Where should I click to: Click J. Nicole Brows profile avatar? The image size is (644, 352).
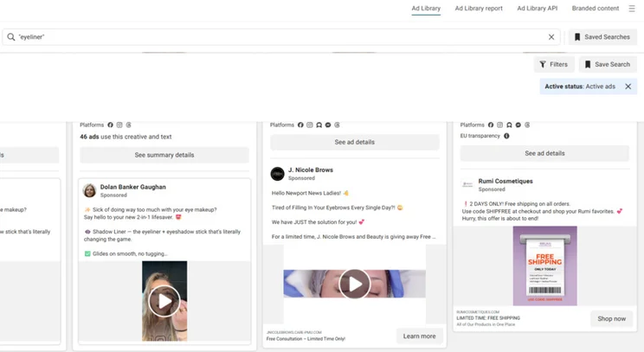point(277,174)
